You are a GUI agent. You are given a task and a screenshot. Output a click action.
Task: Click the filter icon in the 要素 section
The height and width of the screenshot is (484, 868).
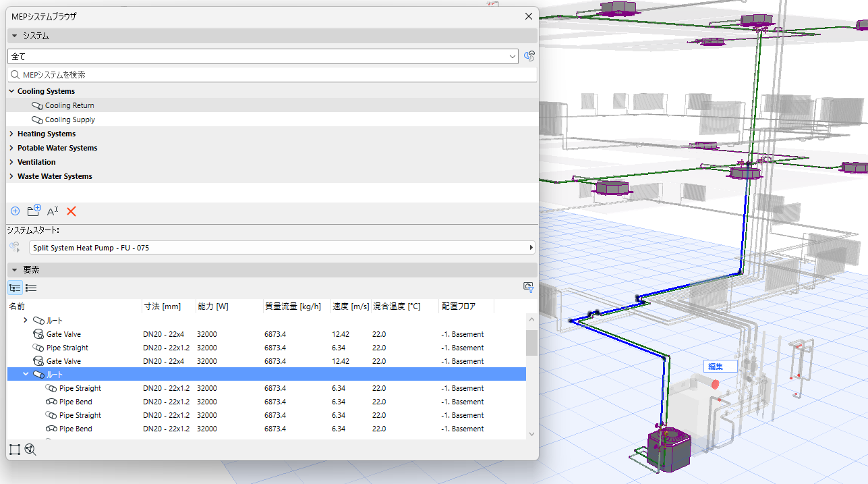pyautogui.click(x=529, y=288)
